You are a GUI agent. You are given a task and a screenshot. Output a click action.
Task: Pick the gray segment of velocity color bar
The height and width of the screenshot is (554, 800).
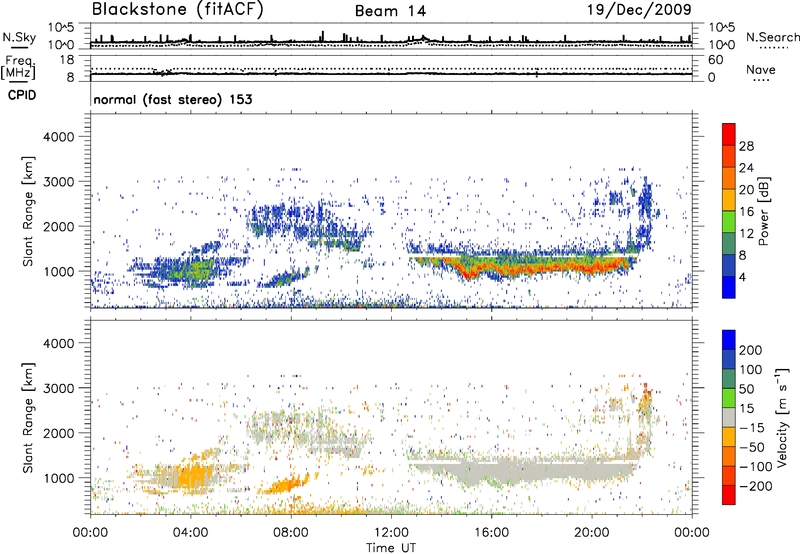coord(729,418)
